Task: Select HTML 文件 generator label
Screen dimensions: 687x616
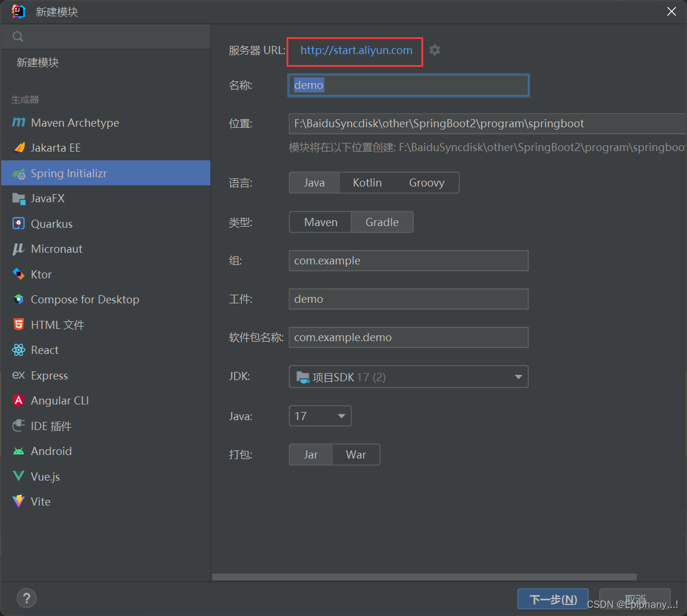Action: (58, 325)
